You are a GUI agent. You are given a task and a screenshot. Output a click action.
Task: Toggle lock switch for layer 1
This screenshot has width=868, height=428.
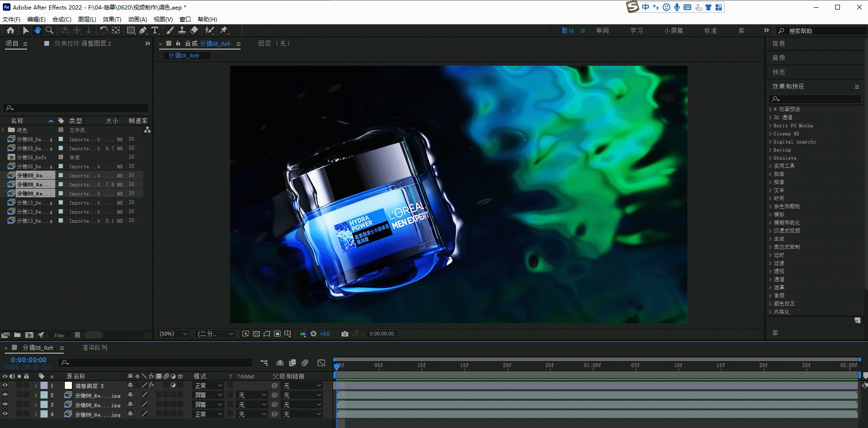[27, 385]
